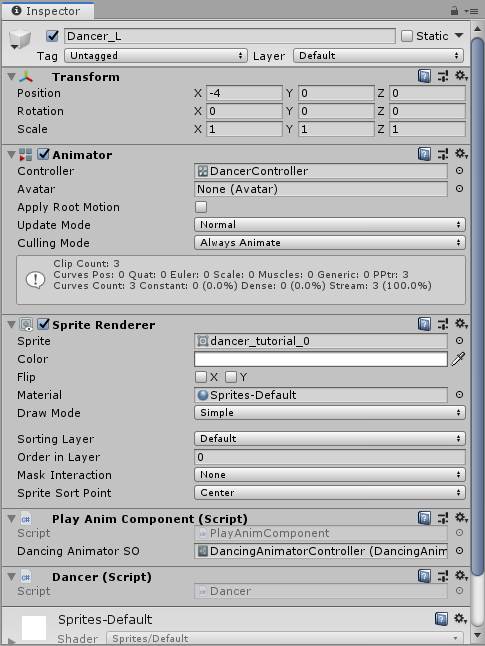Open the Culling Mode dropdown
The image size is (485, 646).
pos(330,243)
